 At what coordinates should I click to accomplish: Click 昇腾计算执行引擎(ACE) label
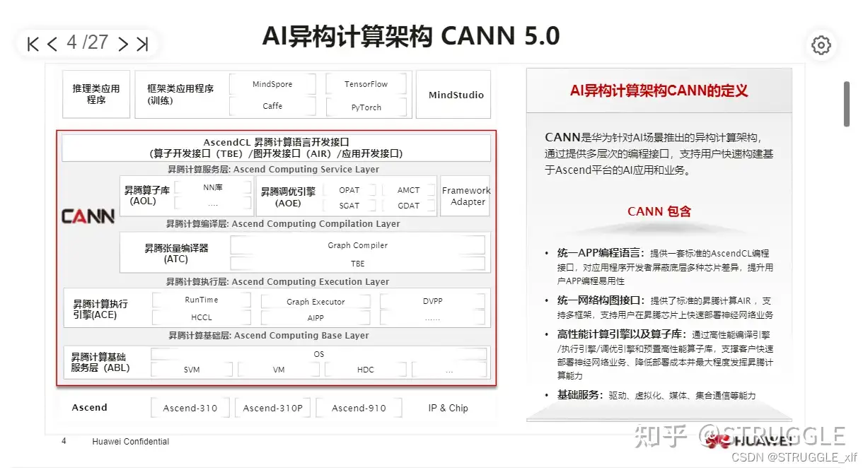100,310
